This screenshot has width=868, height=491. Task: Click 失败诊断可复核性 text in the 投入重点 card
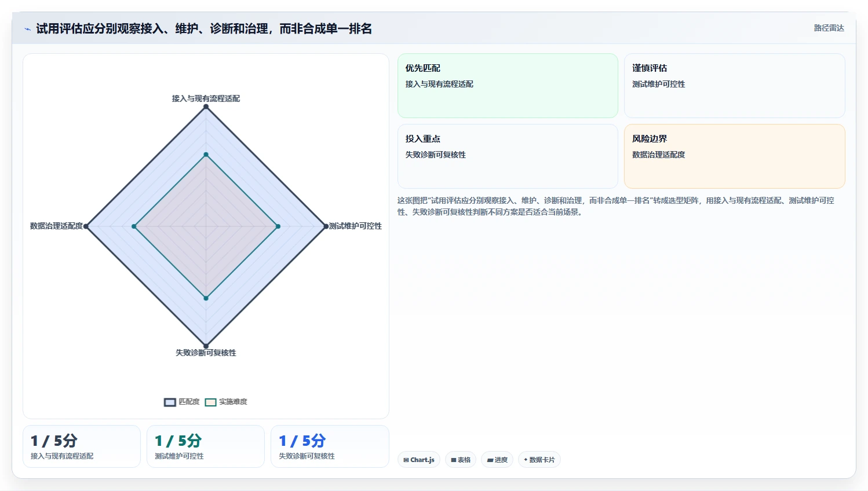[x=435, y=155]
